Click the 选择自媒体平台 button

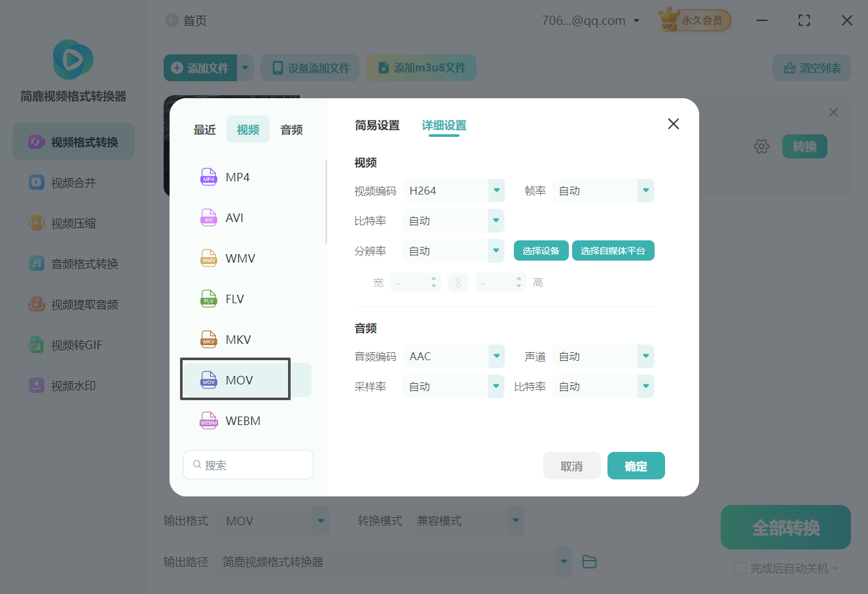click(x=613, y=250)
